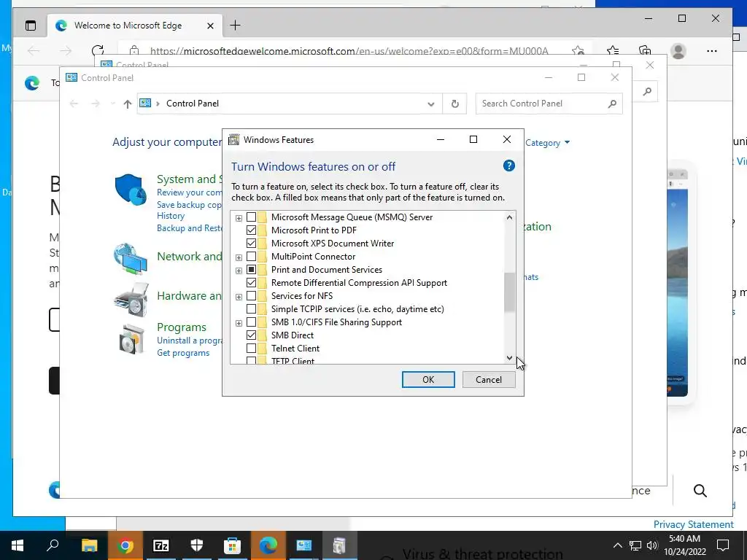Open Edge Favorites star-list icon
747x560 pixels.
[x=613, y=50]
